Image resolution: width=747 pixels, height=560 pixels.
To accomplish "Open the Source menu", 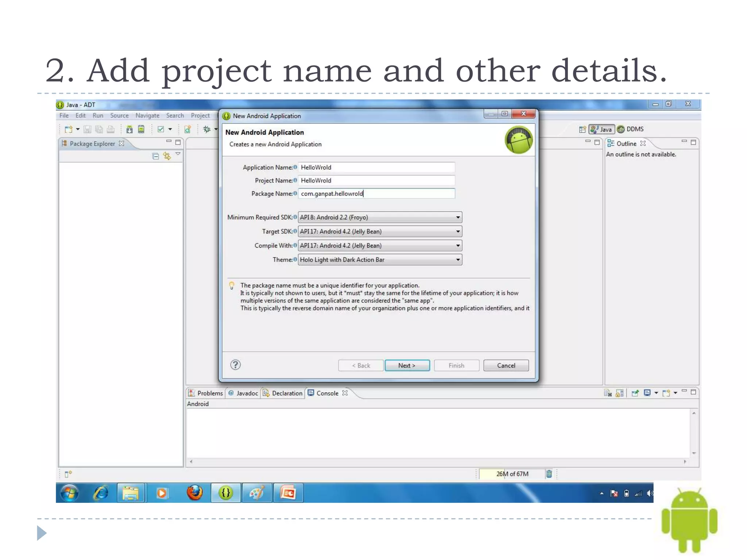I will (x=120, y=116).
